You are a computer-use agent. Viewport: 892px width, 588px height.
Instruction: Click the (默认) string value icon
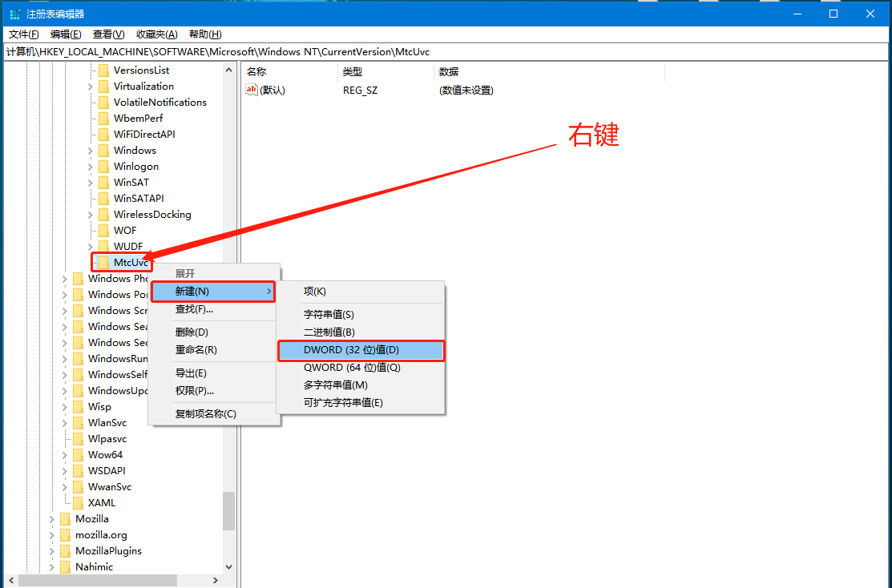click(252, 90)
